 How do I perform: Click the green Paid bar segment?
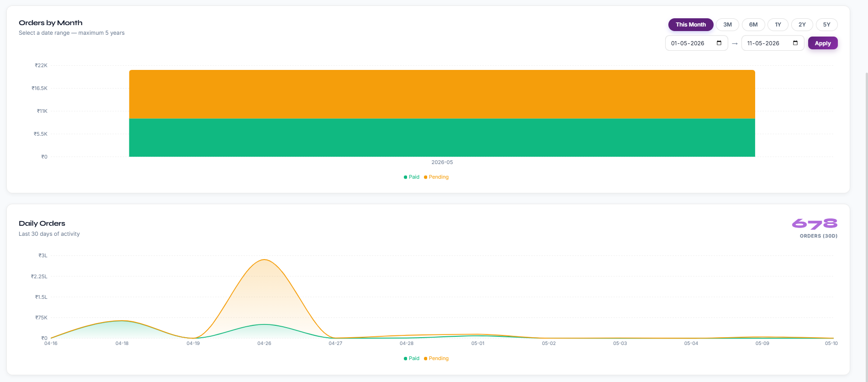(442, 138)
